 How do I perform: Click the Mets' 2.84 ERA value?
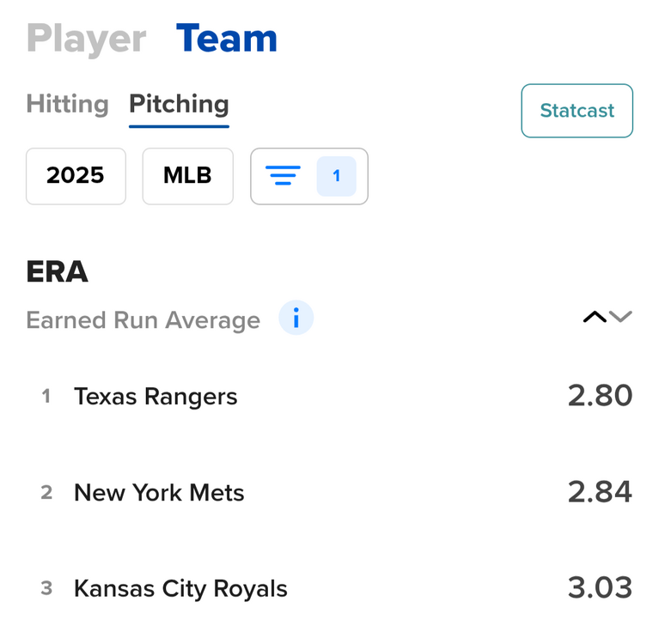pos(600,492)
